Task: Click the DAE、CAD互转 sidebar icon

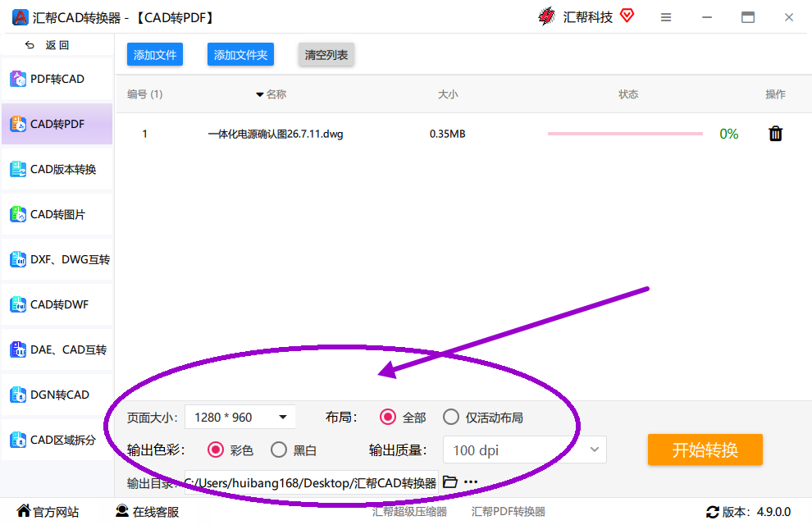Action: coord(18,349)
